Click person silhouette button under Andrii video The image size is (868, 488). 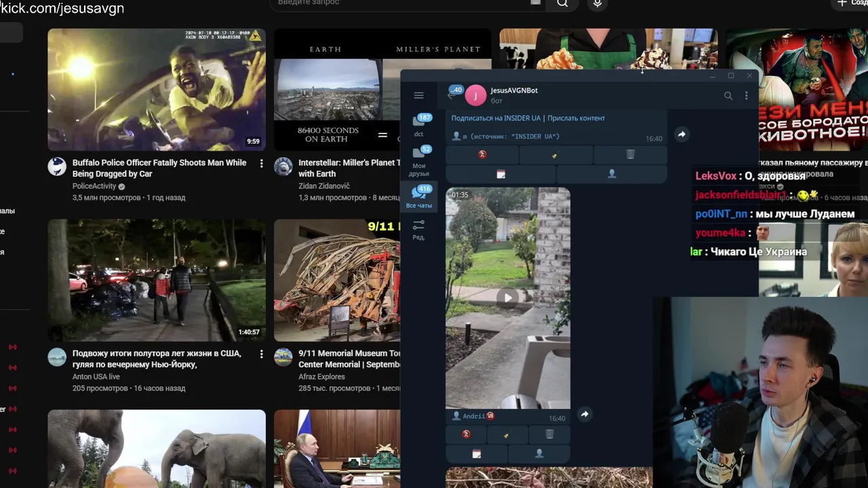(x=539, y=454)
